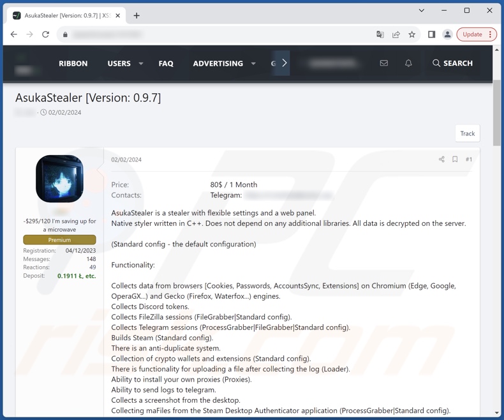Click the page vertical scrollbar thumb
This screenshot has height=420, width=504.
[496, 112]
